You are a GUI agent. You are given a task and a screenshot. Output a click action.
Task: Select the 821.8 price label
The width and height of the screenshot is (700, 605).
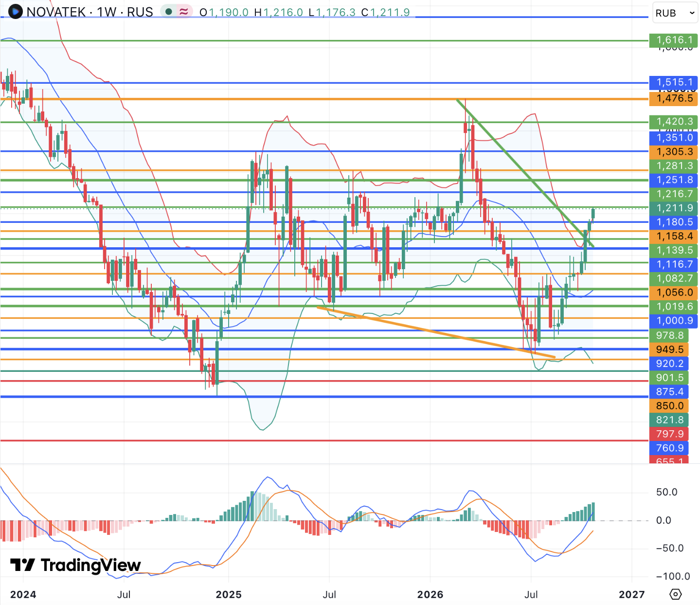click(669, 420)
